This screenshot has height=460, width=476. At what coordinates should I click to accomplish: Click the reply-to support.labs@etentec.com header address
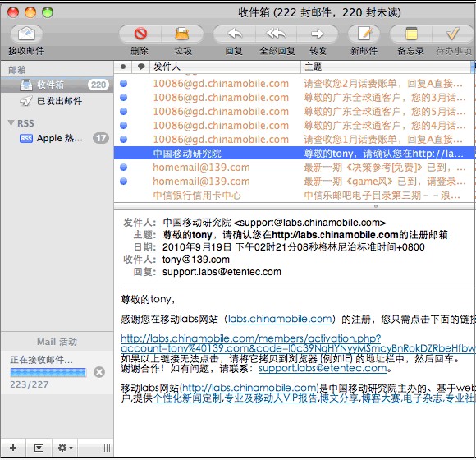222,272
